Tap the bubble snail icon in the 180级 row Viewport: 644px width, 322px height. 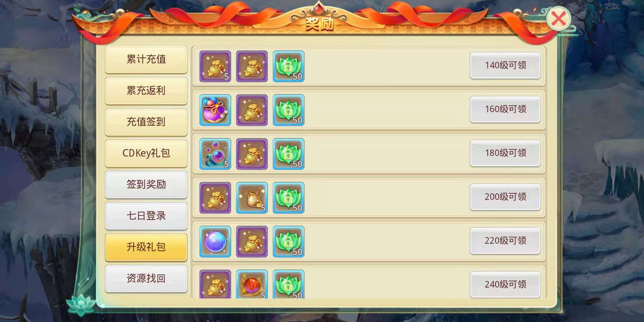click(215, 154)
